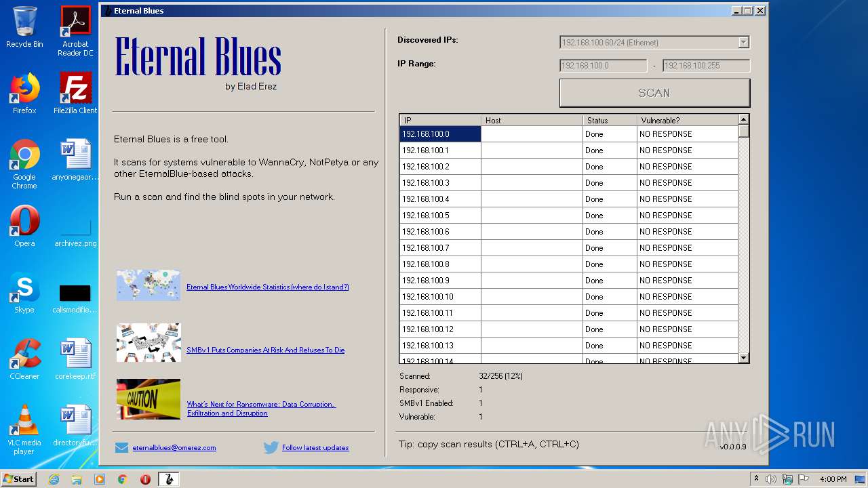This screenshot has height=488, width=868.
Task: Show hidden tray icons arrow
Action: tap(756, 479)
